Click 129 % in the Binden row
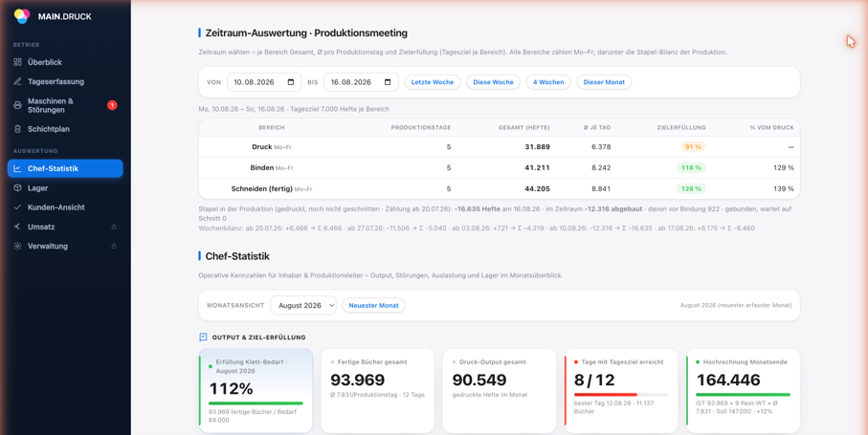 tap(783, 167)
